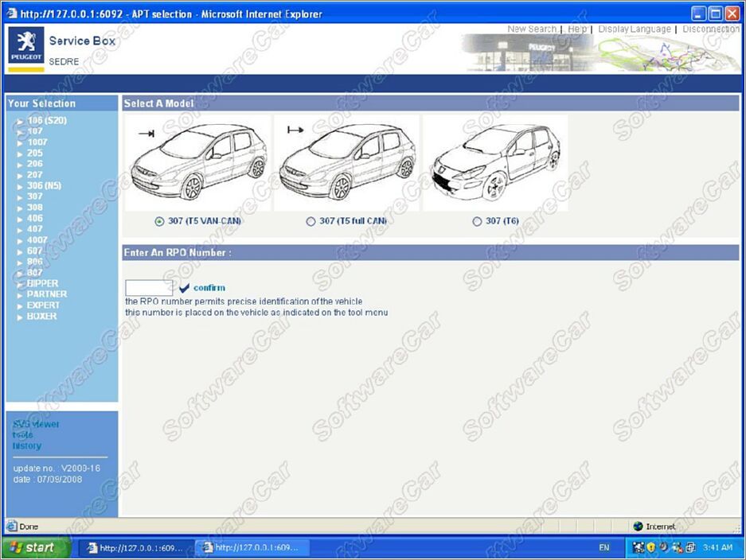This screenshot has width=746, height=560.
Task: Expand the 206 model in the sidebar
Action: coord(34,164)
